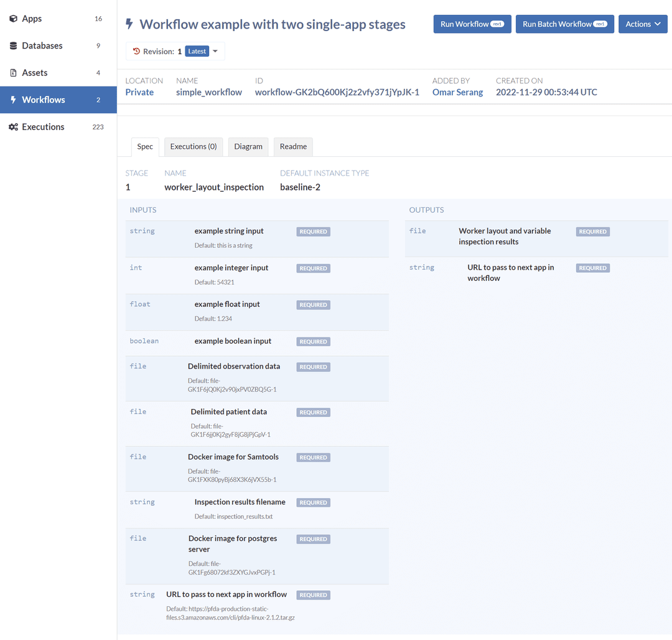The width and height of the screenshot is (672, 640).
Task: Click the Executions gears icon
Action: point(13,127)
